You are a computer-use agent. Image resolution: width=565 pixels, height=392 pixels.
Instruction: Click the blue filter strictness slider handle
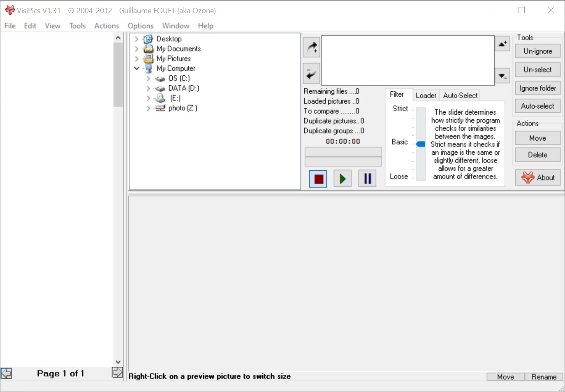[x=420, y=144]
